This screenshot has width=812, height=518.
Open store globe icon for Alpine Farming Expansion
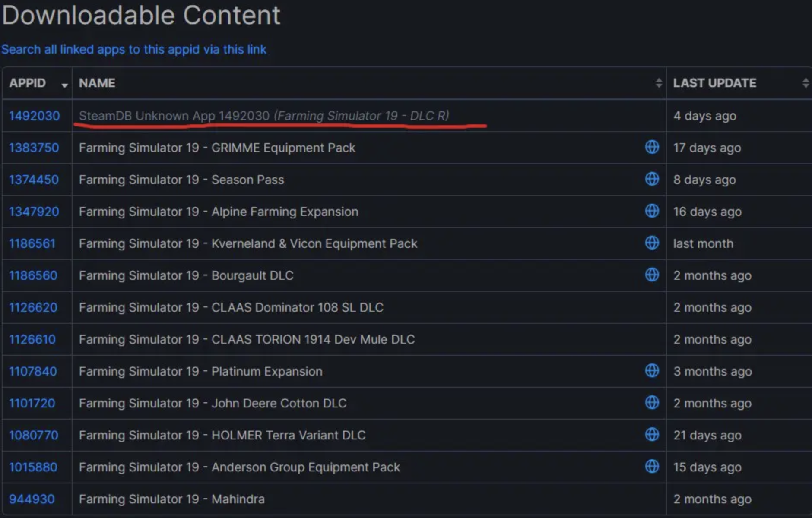coord(652,211)
